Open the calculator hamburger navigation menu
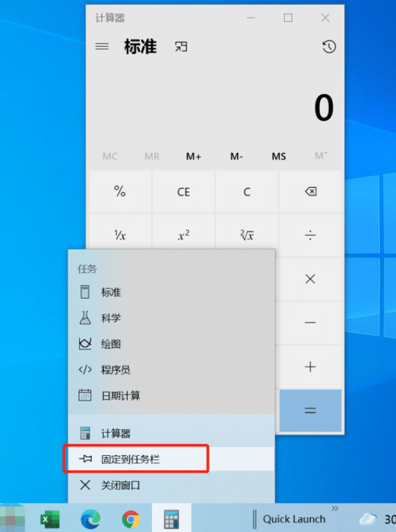Viewport: 396px width, 532px height. click(x=102, y=47)
